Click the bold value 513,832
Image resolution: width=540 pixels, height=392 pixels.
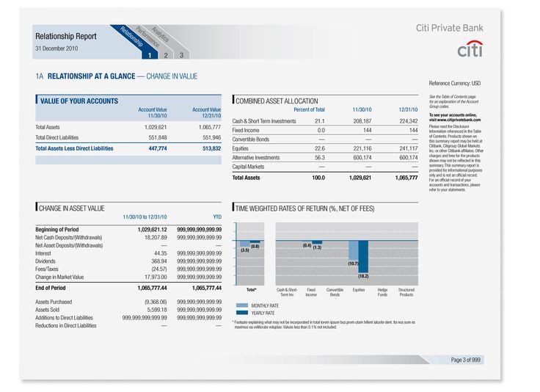point(212,148)
